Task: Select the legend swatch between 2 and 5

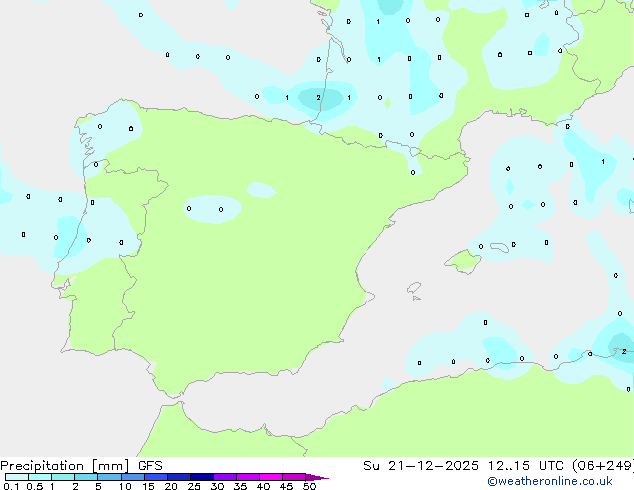Action: [x=86, y=477]
